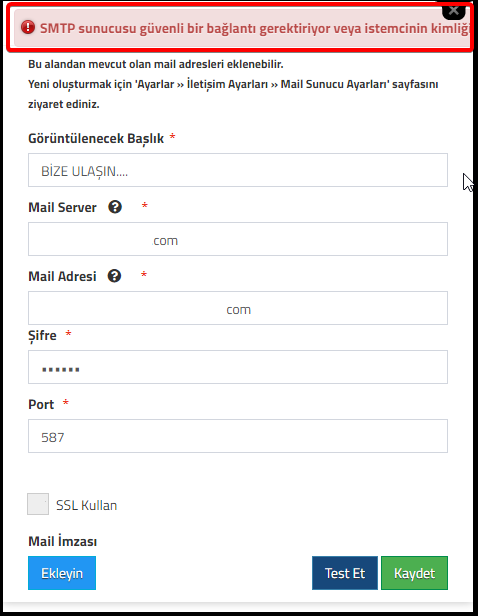478x616 pixels.
Task: Click the SSL Kullan label text
Action: click(86, 505)
